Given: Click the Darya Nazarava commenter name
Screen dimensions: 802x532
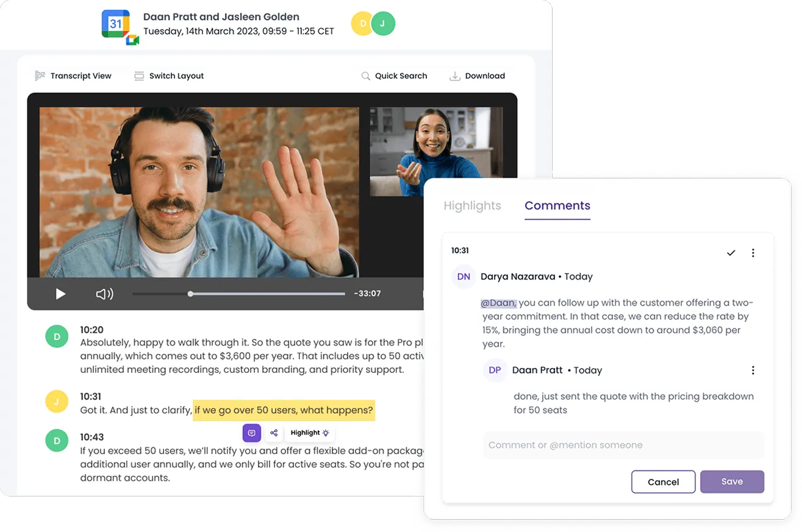Looking at the screenshot, I should (518, 277).
